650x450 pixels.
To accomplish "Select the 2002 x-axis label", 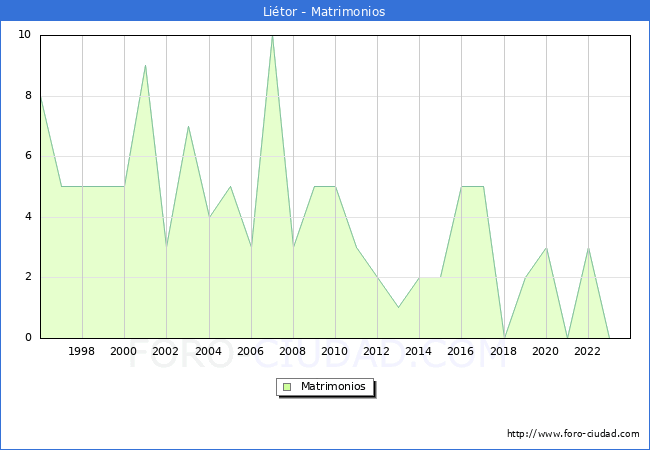I will (165, 351).
